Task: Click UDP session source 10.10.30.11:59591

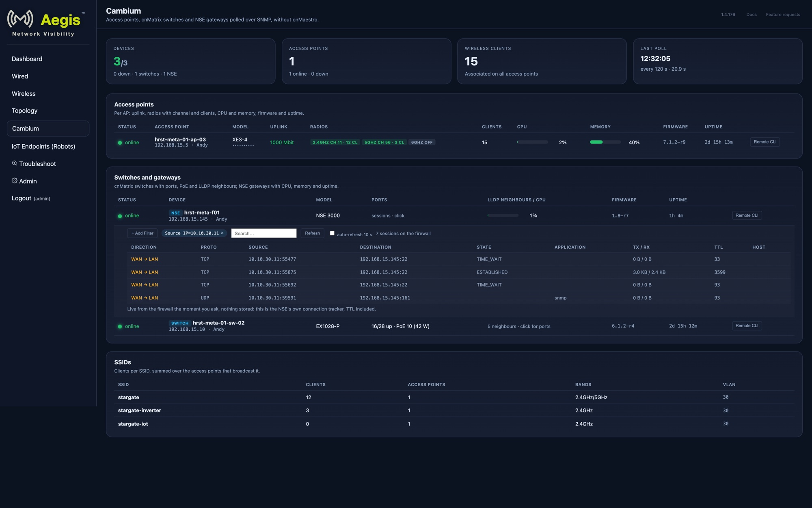Action: [x=272, y=298]
